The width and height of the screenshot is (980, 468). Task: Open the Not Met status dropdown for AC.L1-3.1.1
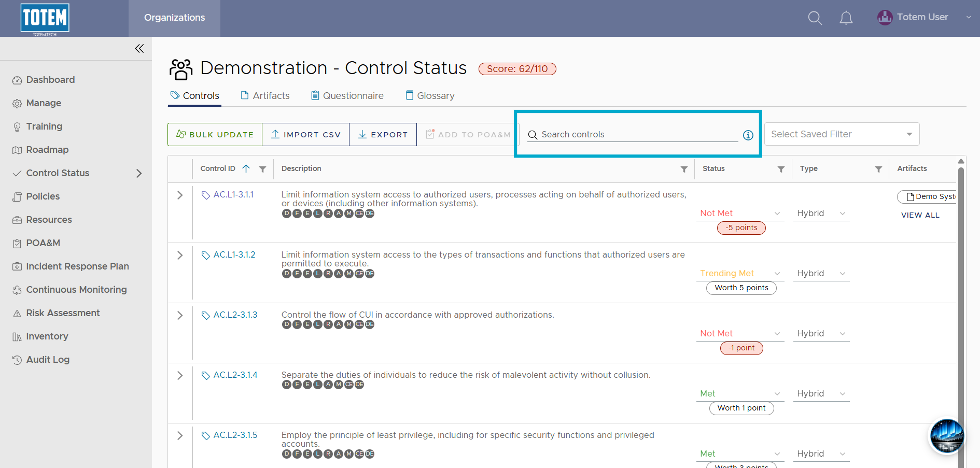tap(740, 214)
